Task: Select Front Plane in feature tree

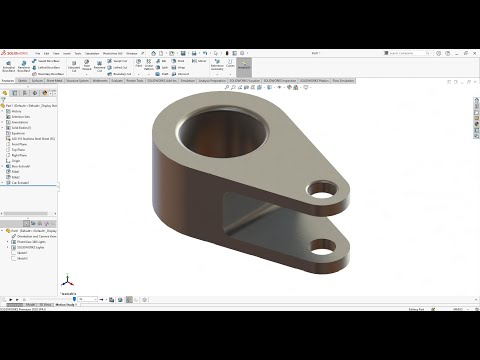Action: tap(17, 144)
